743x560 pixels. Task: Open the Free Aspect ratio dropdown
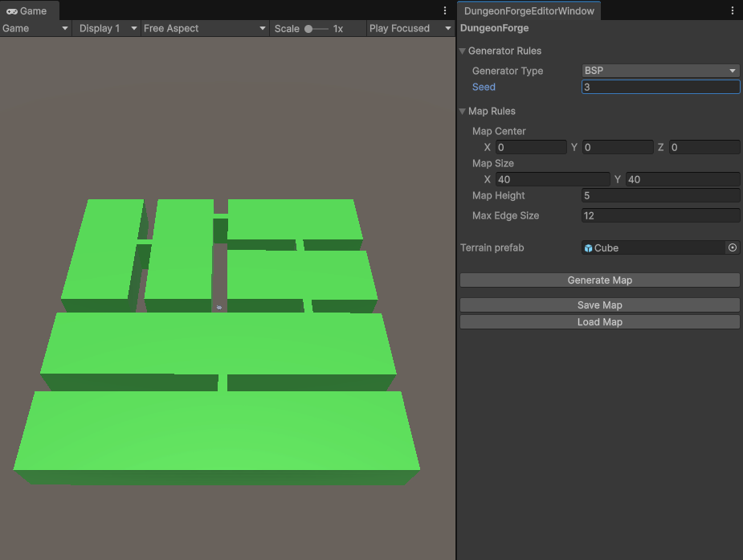click(x=204, y=28)
